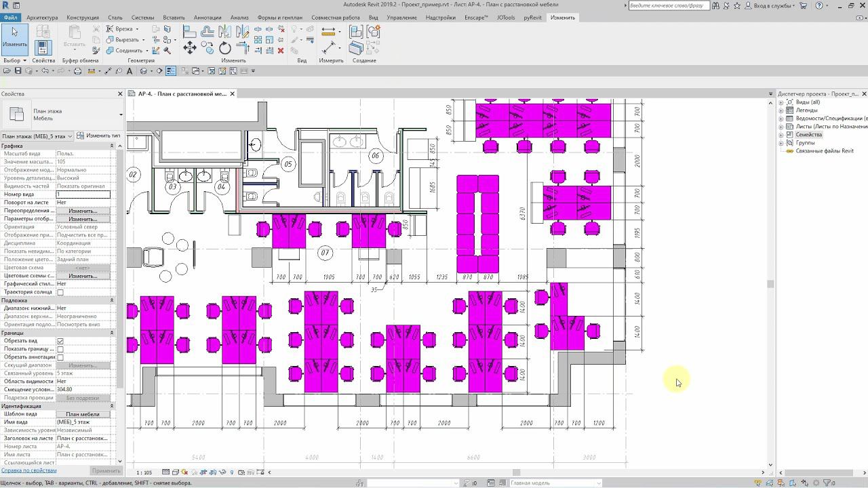Select the Изменить (Modify) arrow tool

[x=14, y=39]
